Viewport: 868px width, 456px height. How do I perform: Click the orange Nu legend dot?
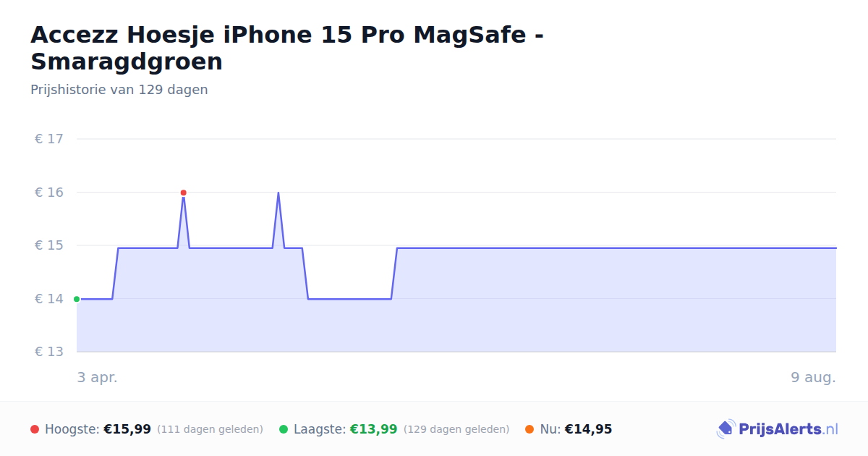tap(529, 429)
